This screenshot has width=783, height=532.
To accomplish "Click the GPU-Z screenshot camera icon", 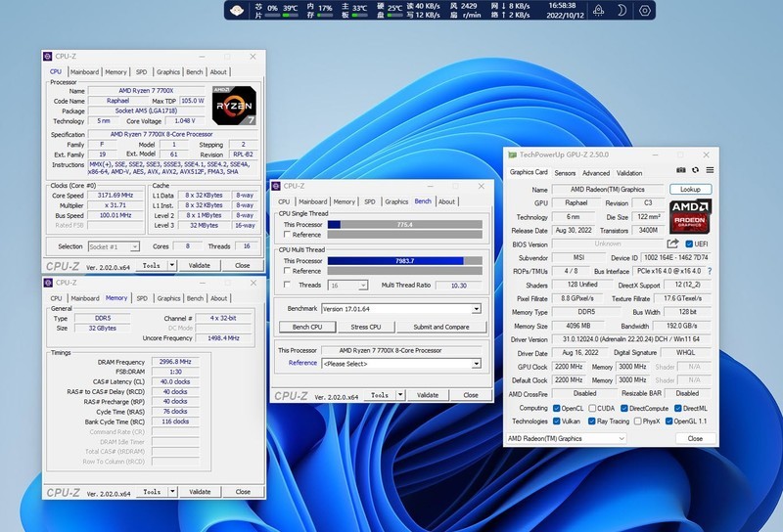I will coord(682,171).
